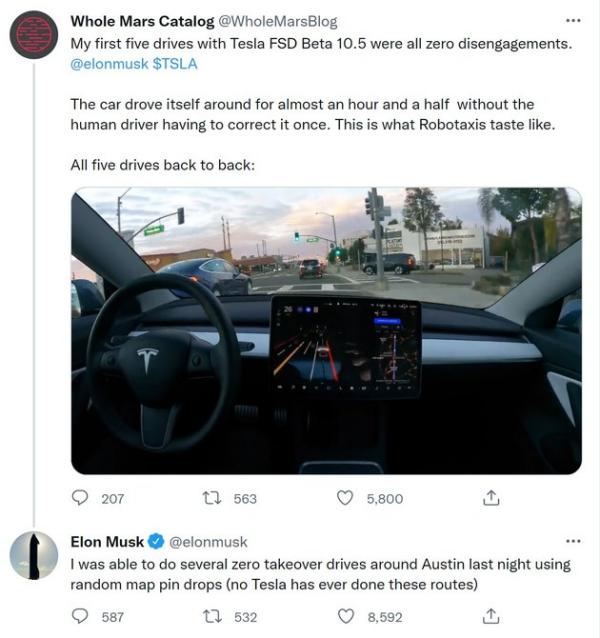
Task: Reply to Elon Musk's tweet
Action: pos(82,616)
